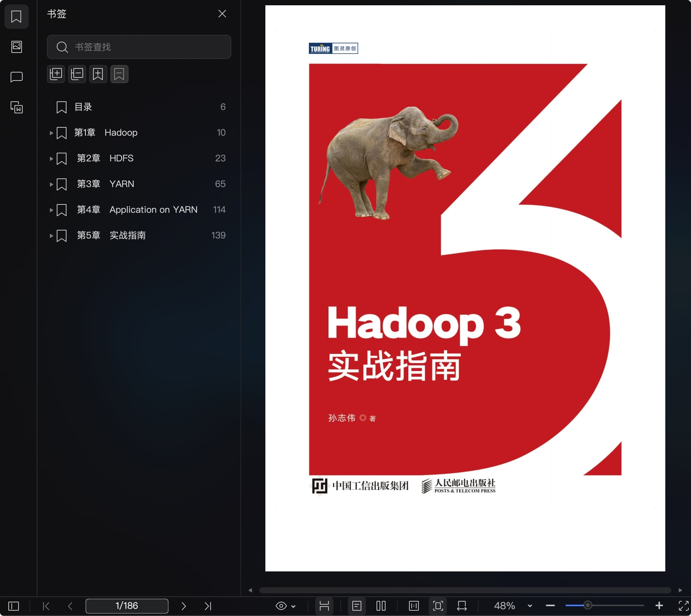Open the convert to Word panel icon
The width and height of the screenshot is (691, 616).
[x=16, y=107]
